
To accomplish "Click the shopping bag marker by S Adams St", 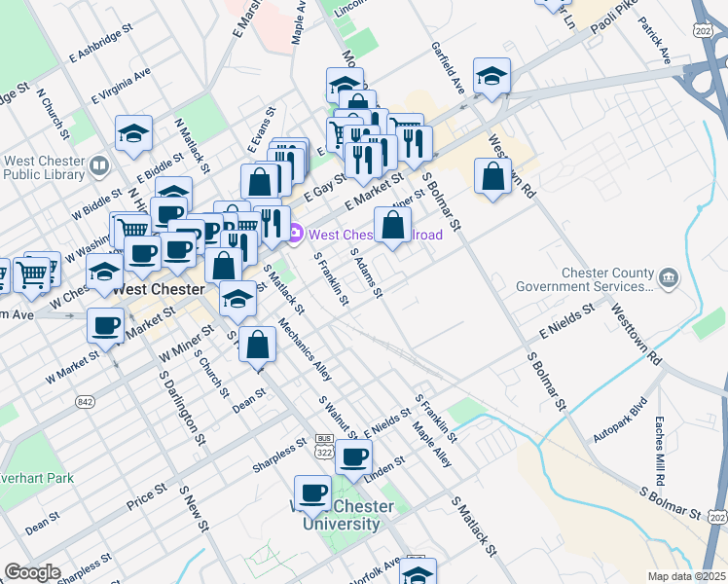I will pyautogui.click(x=392, y=227).
